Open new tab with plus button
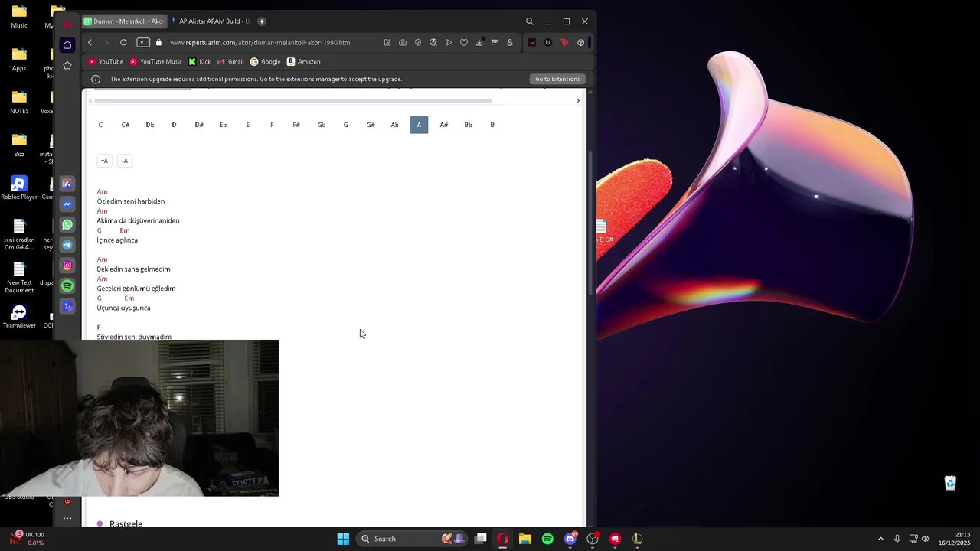 pos(262,21)
